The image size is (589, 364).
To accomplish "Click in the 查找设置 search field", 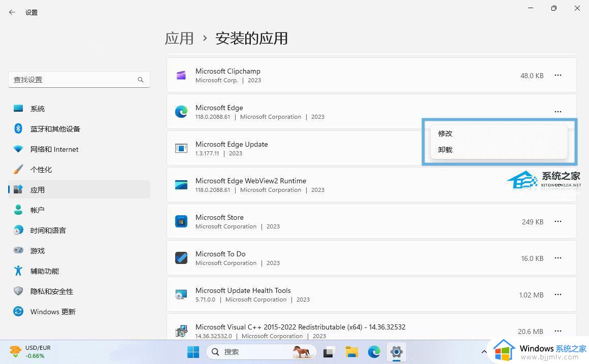I will click(79, 80).
